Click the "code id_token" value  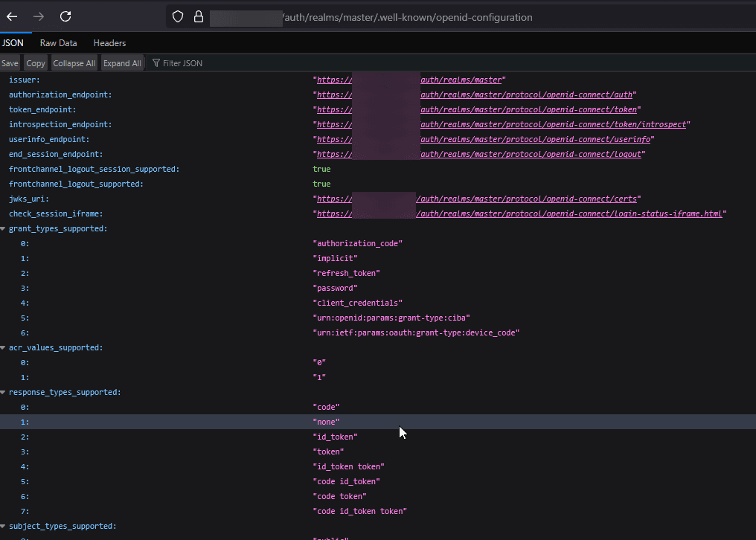[x=346, y=482]
